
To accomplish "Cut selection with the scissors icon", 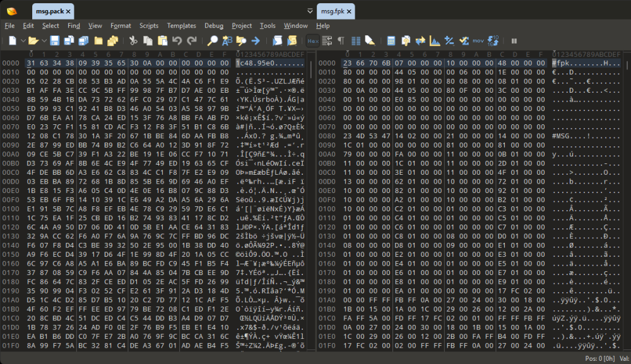I will (133, 40).
